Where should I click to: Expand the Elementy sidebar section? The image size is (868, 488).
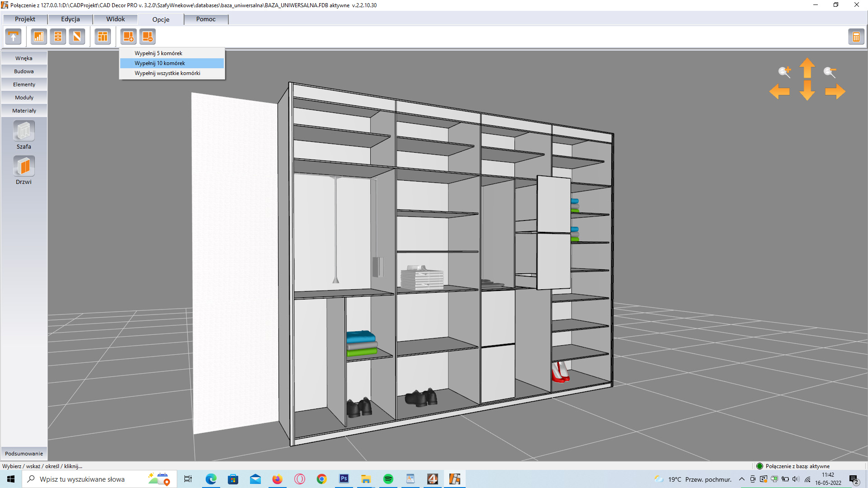24,84
